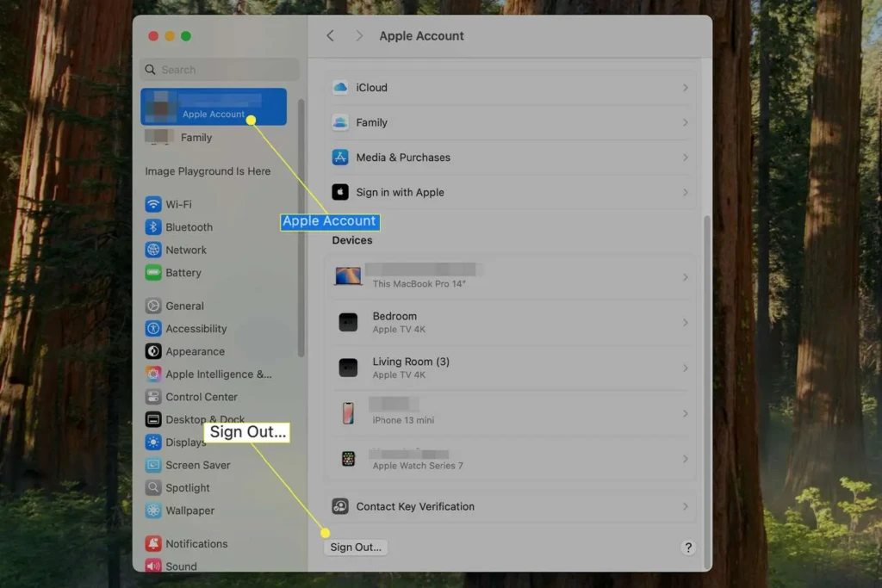Click the Control Center icon
Image resolution: width=882 pixels, height=588 pixels.
pyautogui.click(x=153, y=397)
